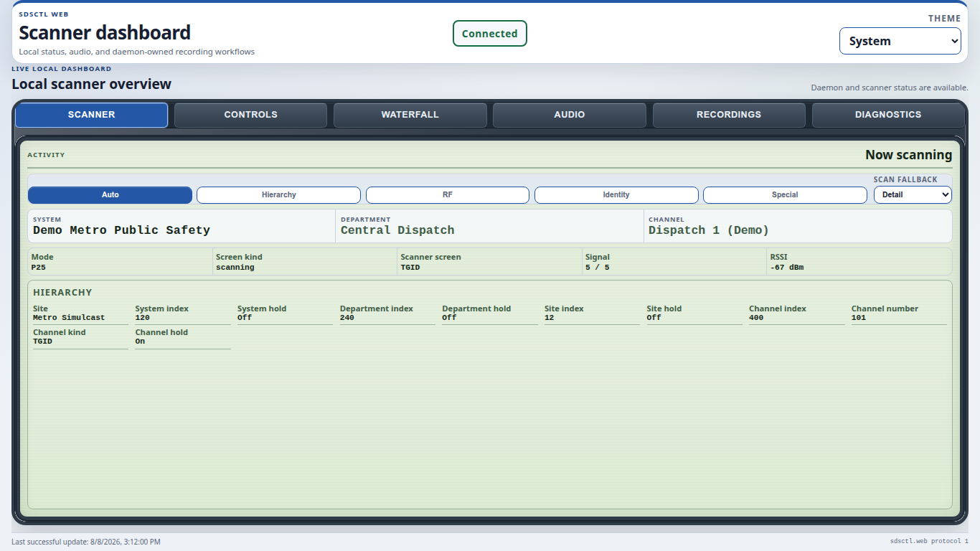Image resolution: width=980 pixels, height=551 pixels.
Task: Click the Channel kind value TGID
Action: 43,342
